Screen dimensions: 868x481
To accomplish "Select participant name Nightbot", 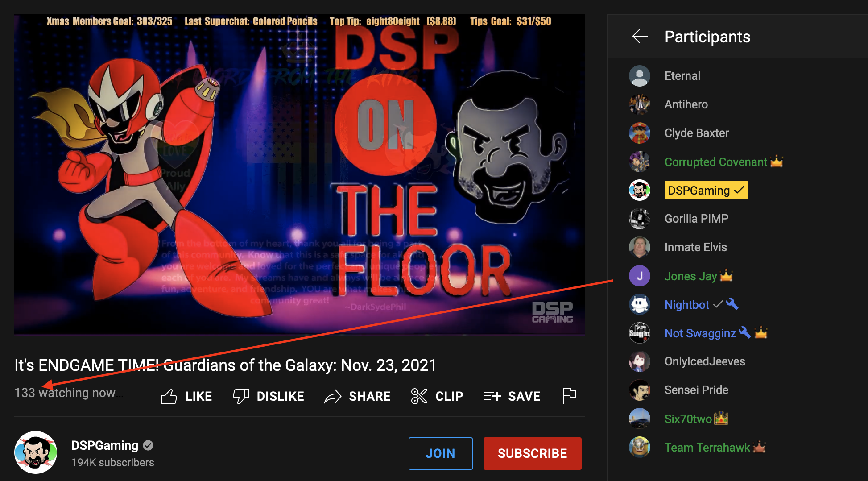I will 687,305.
